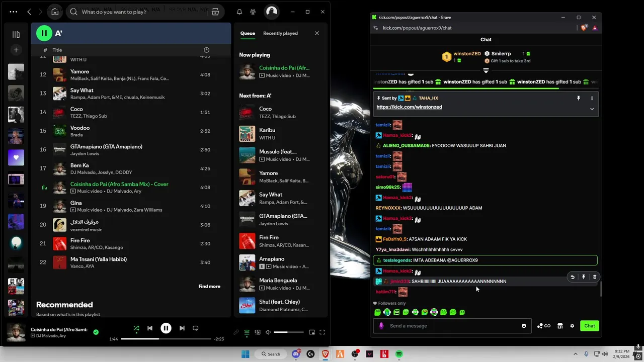
Task: Open Spotify Browse icon in search bar
Action: (x=215, y=12)
